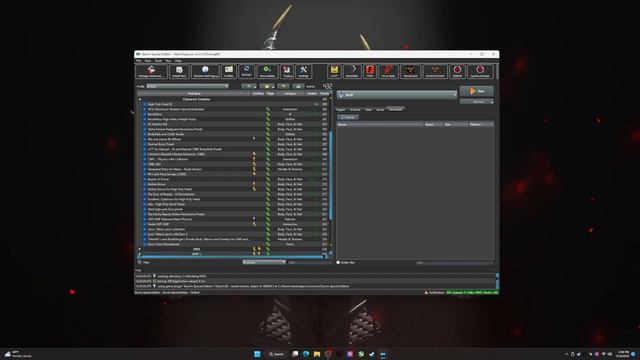Launch the Nemesis shortcut icon
Screen dimensions: 640x360
coord(411,71)
